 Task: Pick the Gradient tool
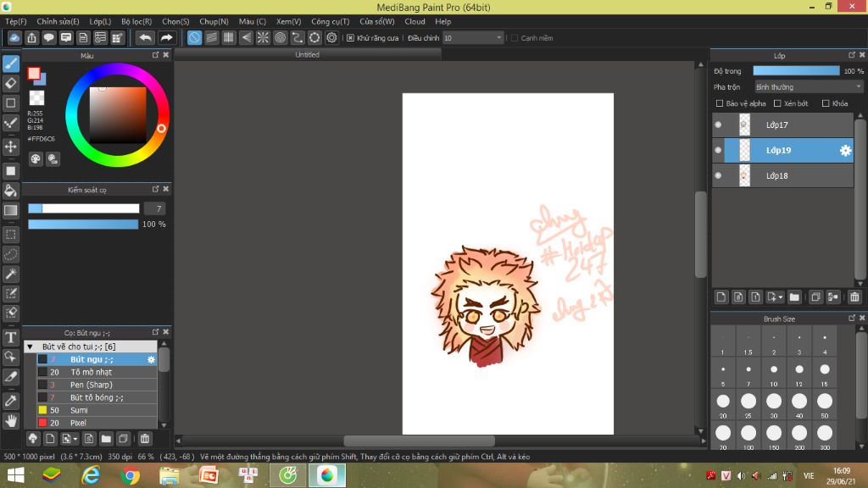[x=10, y=210]
